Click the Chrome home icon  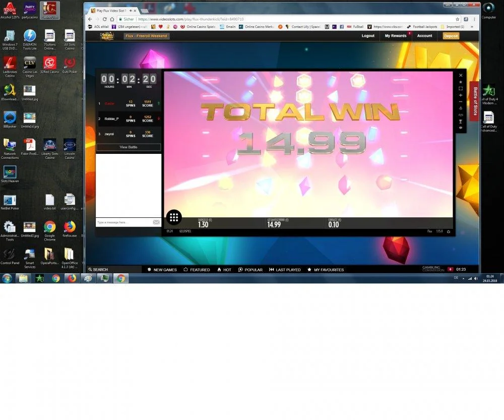pos(112,19)
